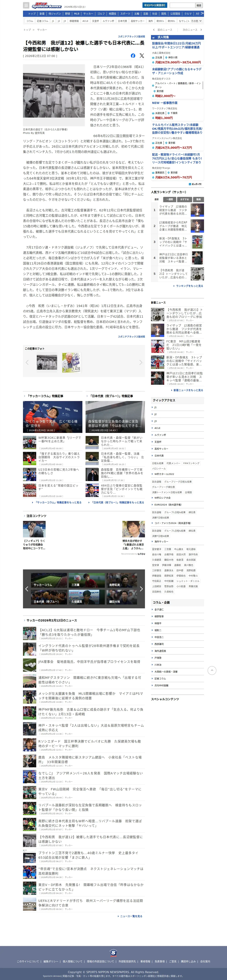
Task: Select the MLB main navigation tab
Action: coord(77,14)
